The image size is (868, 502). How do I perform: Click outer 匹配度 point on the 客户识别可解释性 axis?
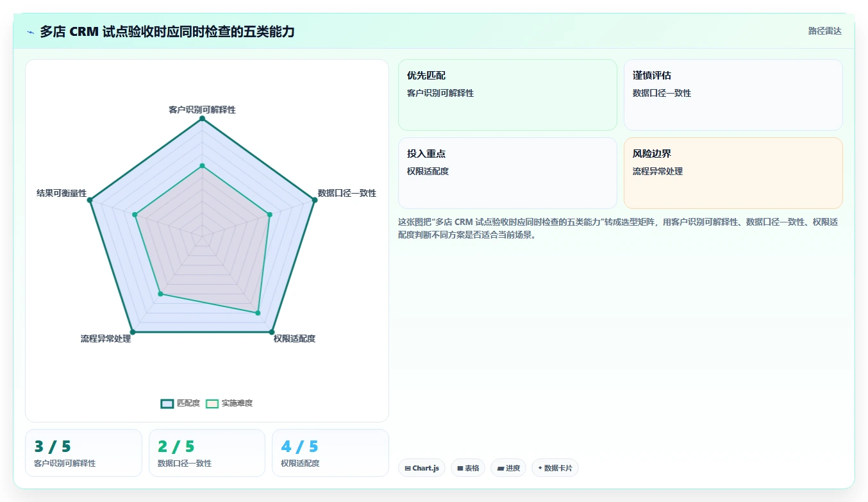coord(202,119)
